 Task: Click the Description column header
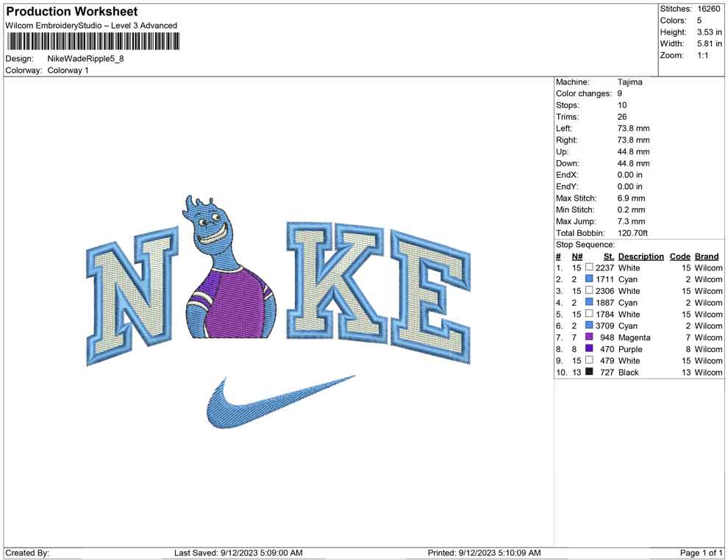[641, 256]
